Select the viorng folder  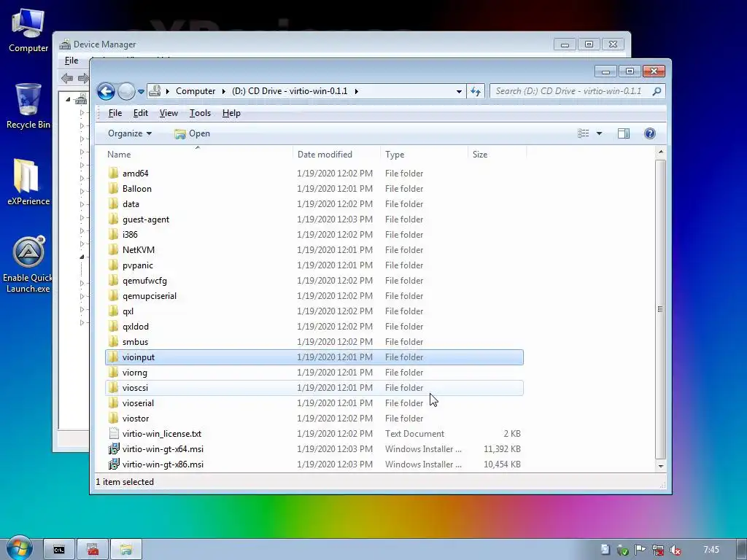coord(314,373)
